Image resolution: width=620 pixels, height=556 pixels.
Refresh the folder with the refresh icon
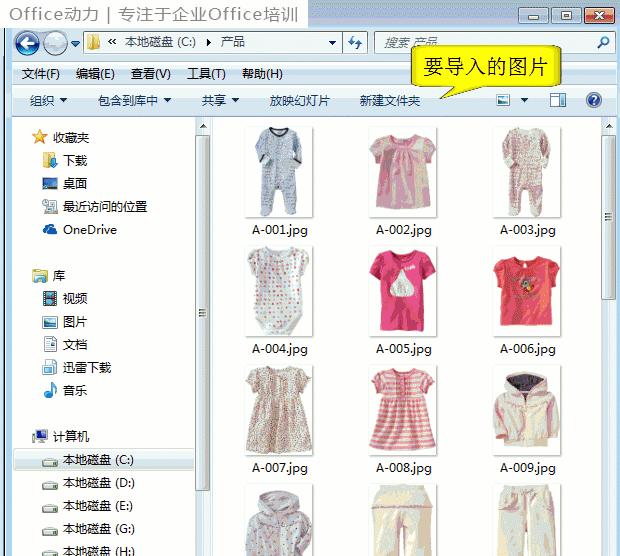tap(355, 42)
